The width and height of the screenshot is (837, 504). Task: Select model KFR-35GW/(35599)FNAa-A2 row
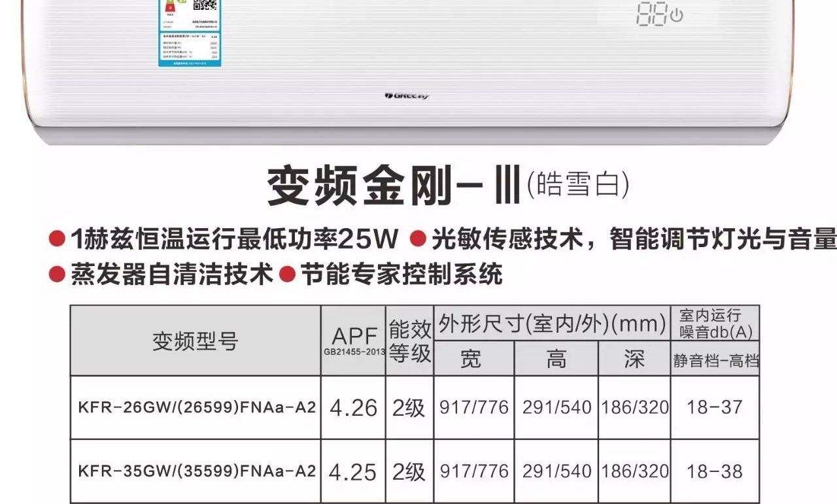[x=196, y=471]
